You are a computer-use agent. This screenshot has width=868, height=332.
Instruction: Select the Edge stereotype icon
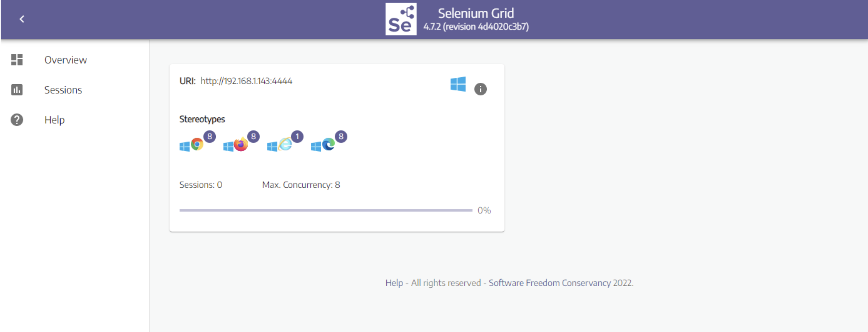329,144
